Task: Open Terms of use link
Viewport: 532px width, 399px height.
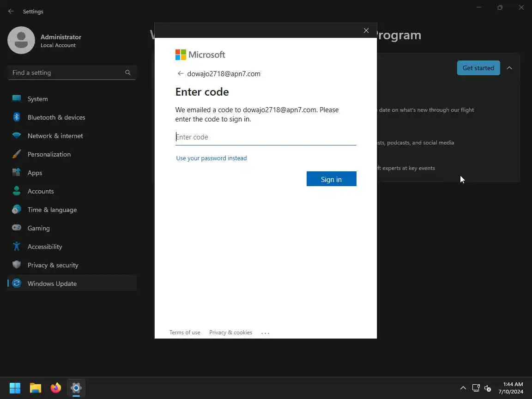Action: pos(185,332)
